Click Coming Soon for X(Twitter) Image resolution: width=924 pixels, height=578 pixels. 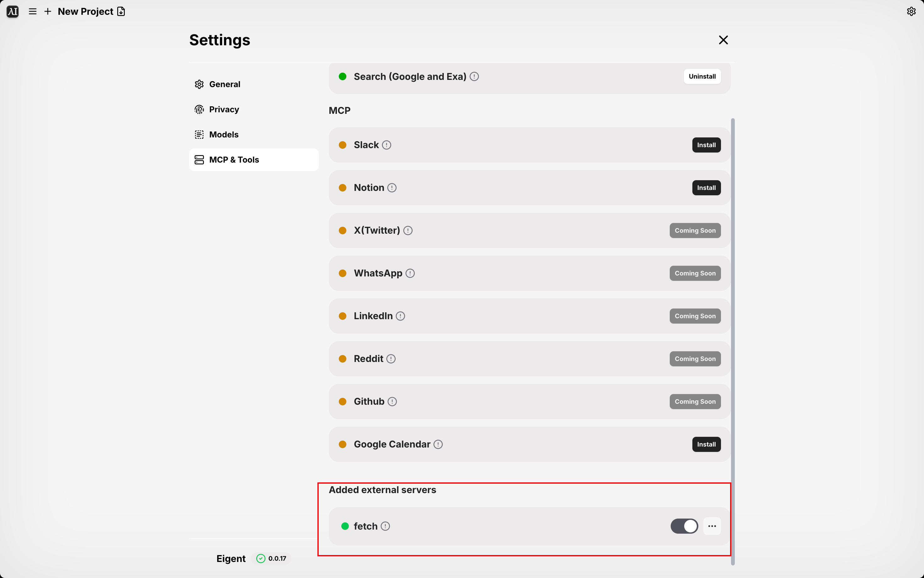pos(695,231)
